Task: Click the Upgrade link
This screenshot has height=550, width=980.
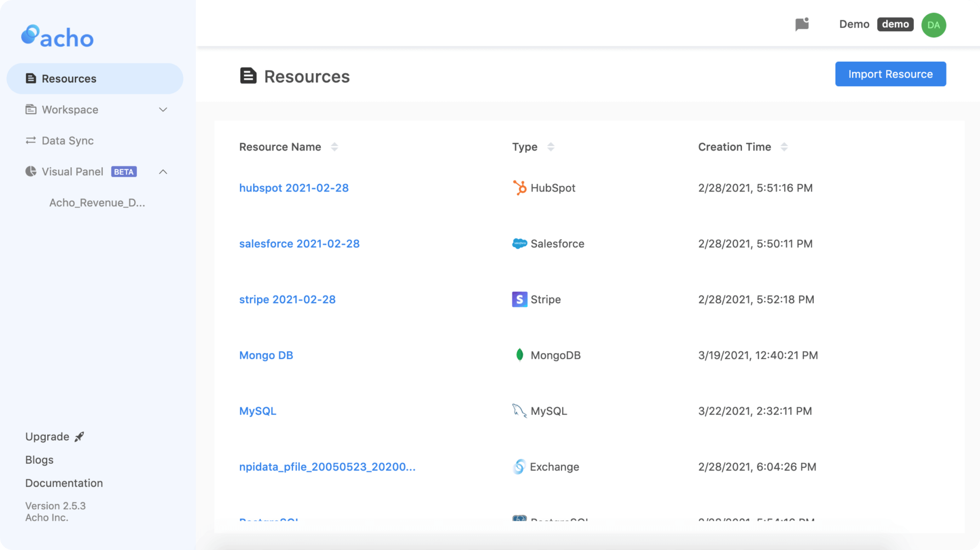Action: (47, 437)
